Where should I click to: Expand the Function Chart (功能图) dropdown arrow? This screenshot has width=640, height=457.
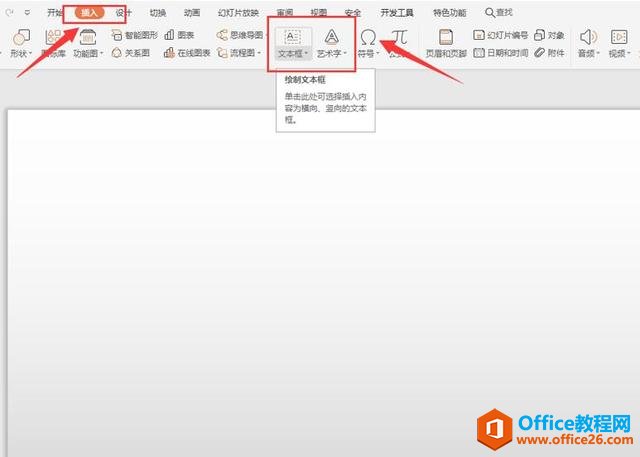click(101, 53)
